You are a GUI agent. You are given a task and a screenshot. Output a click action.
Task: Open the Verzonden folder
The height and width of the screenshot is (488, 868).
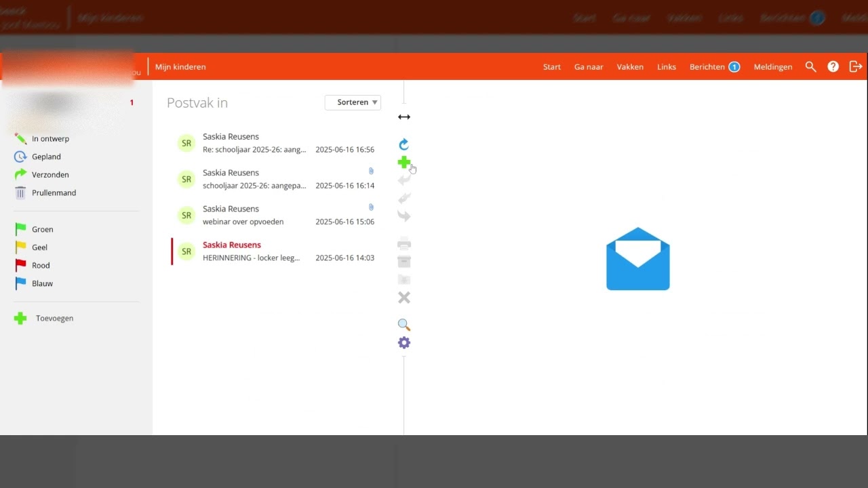click(x=51, y=175)
